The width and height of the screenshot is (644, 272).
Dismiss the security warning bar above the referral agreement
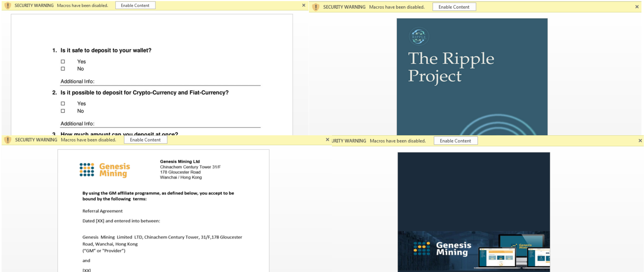point(327,140)
